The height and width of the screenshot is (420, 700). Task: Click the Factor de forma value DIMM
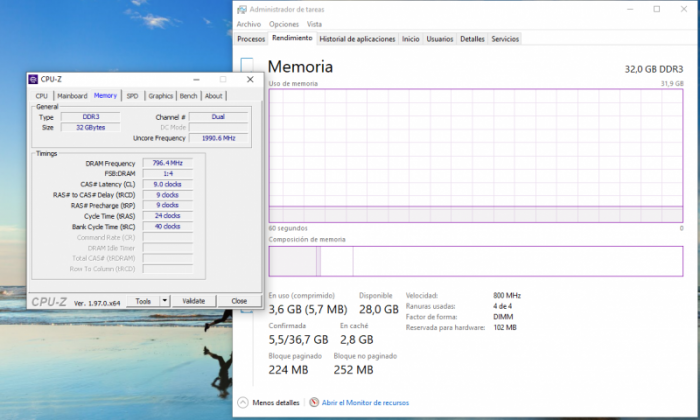(503, 317)
